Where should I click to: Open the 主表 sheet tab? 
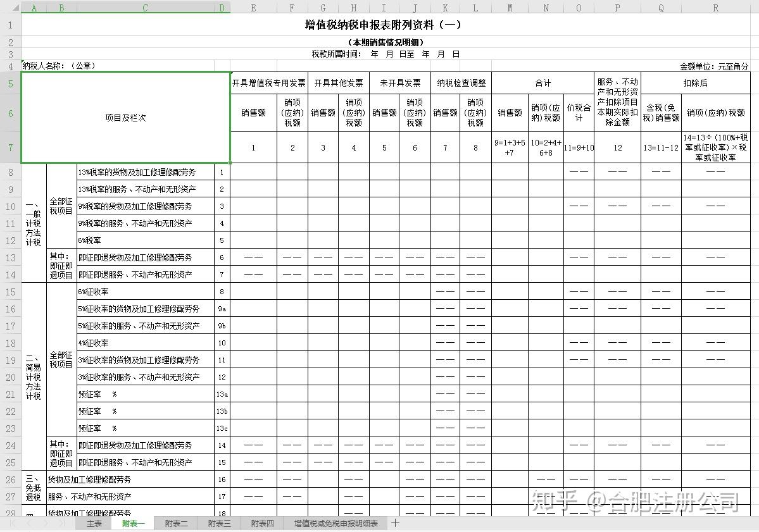click(94, 523)
